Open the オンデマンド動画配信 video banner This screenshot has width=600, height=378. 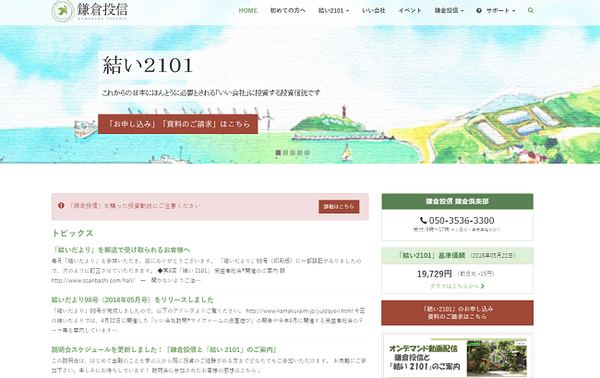click(x=457, y=357)
